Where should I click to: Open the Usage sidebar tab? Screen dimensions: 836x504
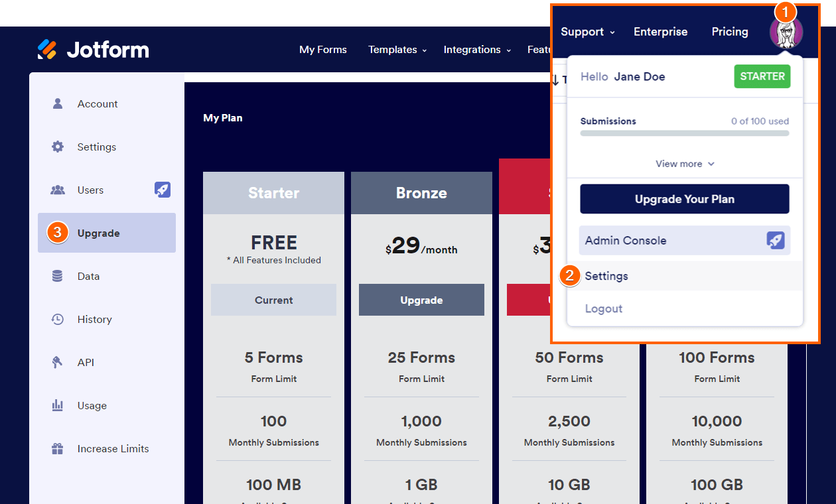(x=107, y=405)
